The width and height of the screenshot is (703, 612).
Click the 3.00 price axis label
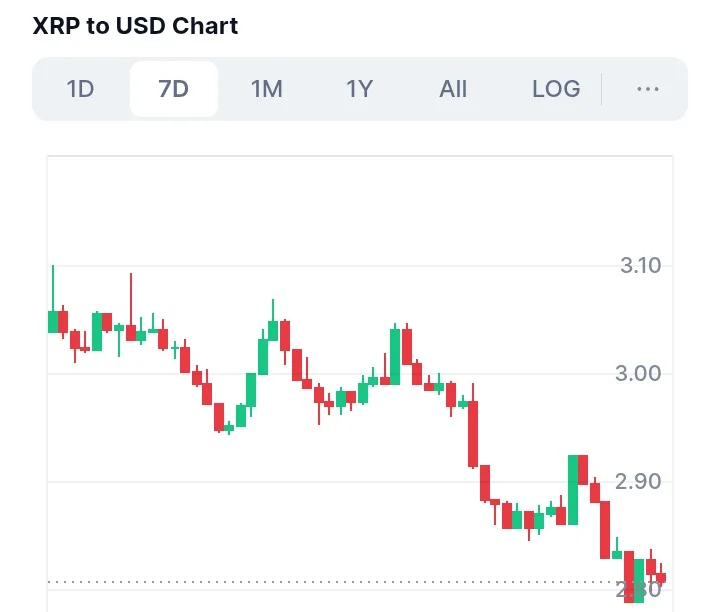640,373
